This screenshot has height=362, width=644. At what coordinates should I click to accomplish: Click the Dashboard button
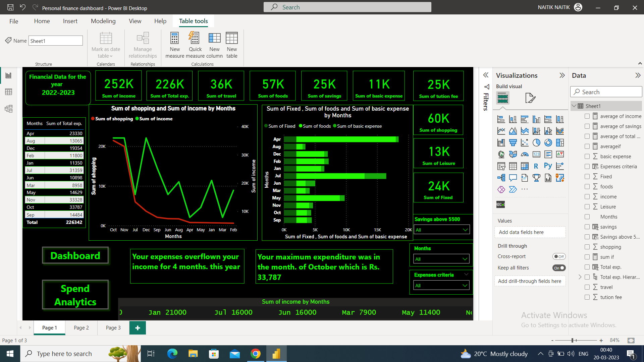pyautogui.click(x=75, y=255)
